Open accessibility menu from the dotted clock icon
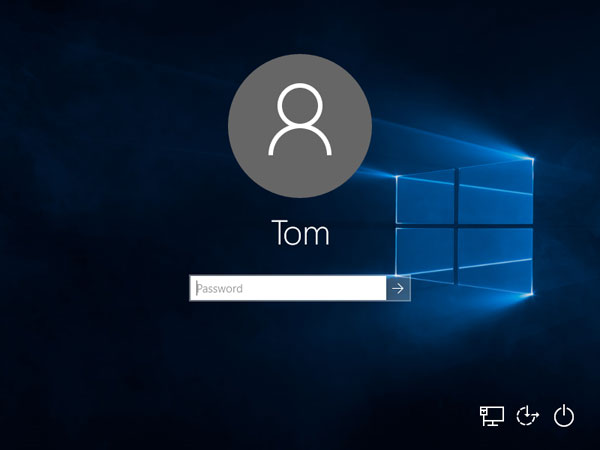This screenshot has height=450, width=600. point(528,416)
